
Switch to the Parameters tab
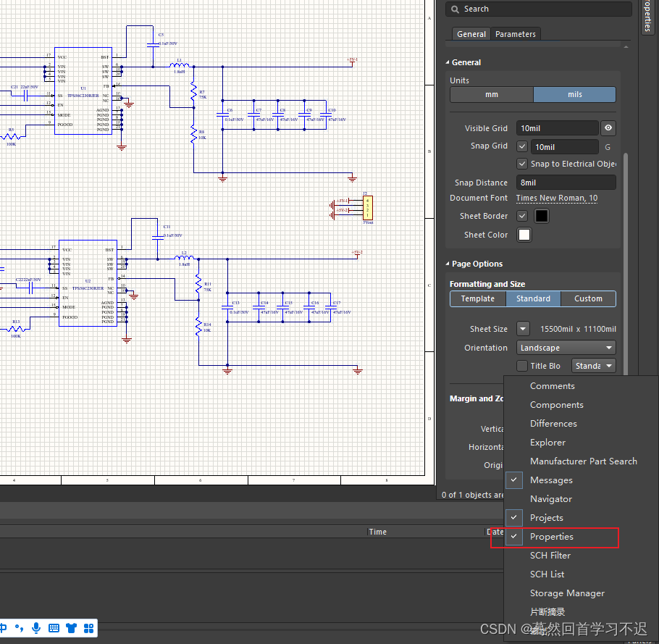click(x=516, y=34)
